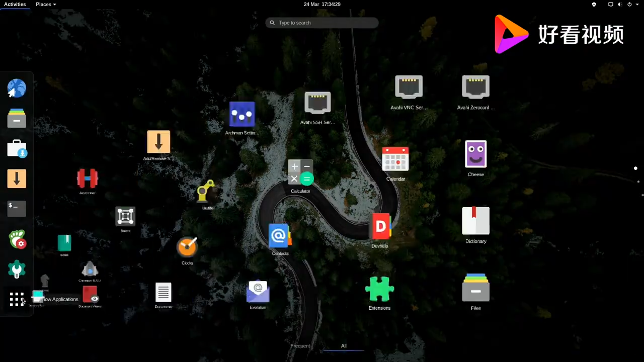The height and width of the screenshot is (362, 644).
Task: Click the Show Applications grid button
Action: (17, 299)
